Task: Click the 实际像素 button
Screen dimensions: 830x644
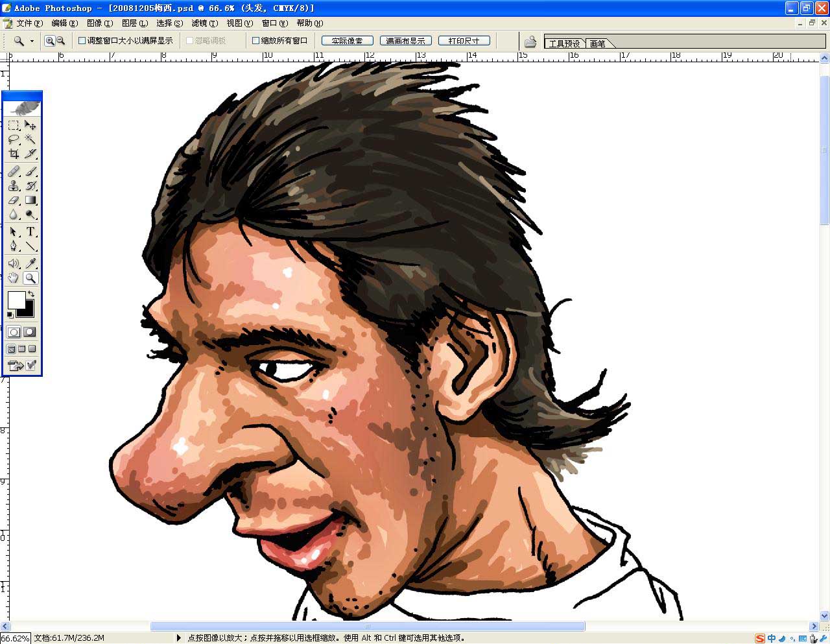Action: point(347,41)
